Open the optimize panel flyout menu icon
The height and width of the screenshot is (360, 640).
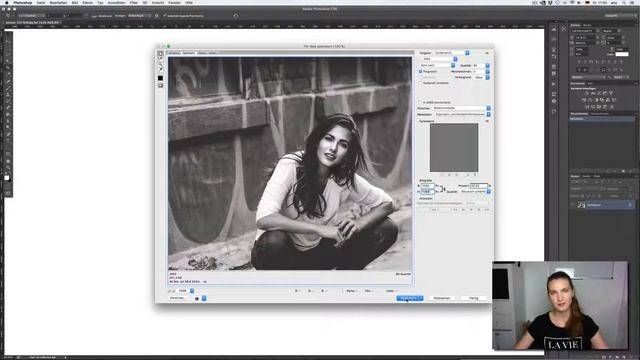(487, 53)
